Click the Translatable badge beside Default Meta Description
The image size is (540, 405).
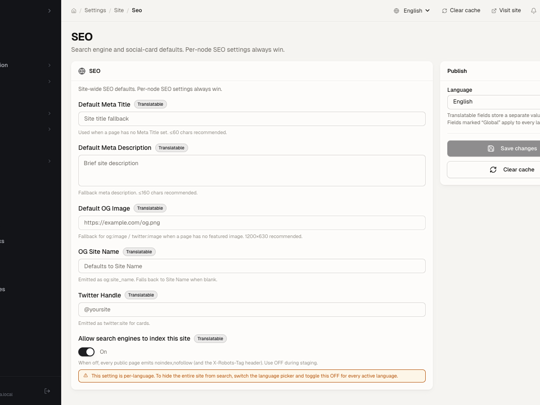click(172, 148)
